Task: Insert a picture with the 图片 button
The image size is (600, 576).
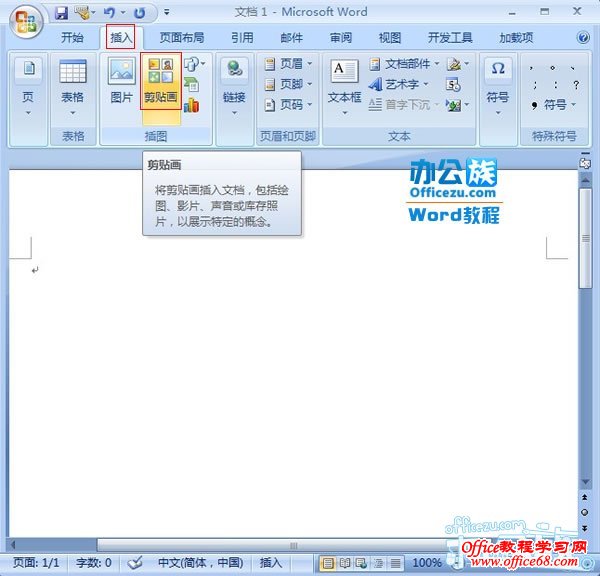Action: [x=121, y=81]
